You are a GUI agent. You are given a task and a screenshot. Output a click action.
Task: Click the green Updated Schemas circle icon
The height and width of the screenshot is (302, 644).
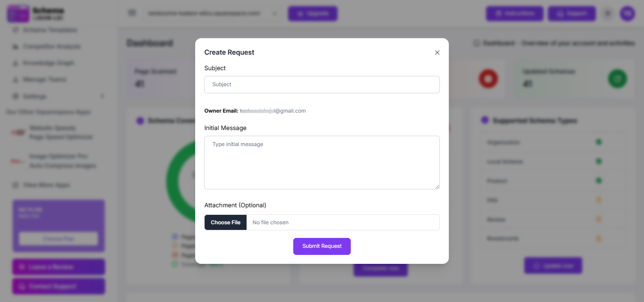point(617,78)
